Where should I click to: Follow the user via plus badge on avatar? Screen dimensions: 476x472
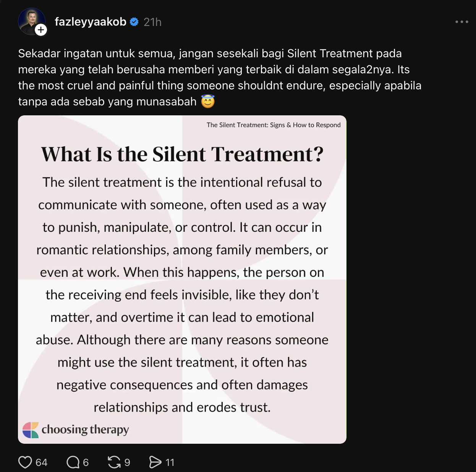(x=41, y=30)
